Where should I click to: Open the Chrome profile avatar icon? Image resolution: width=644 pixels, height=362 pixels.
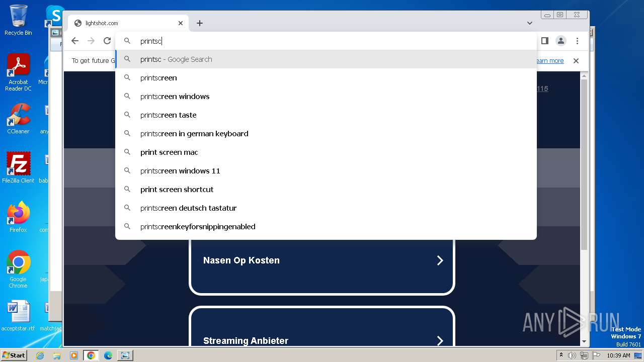[x=561, y=41]
